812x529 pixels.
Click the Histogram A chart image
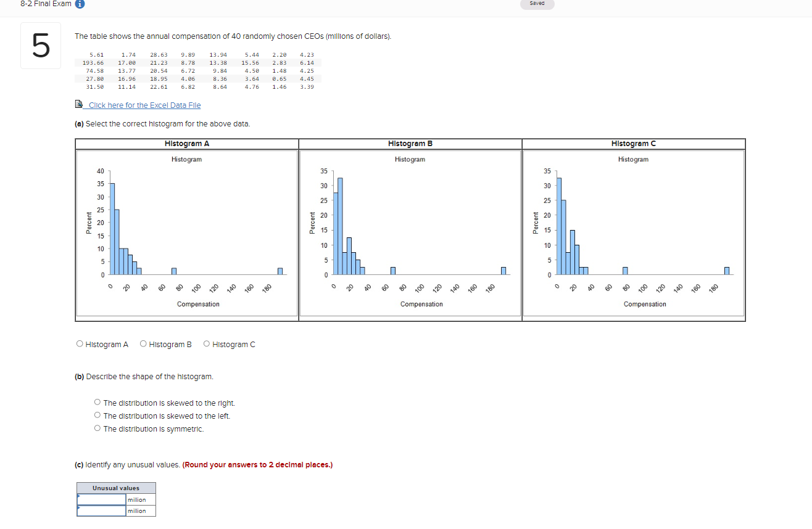(187, 235)
